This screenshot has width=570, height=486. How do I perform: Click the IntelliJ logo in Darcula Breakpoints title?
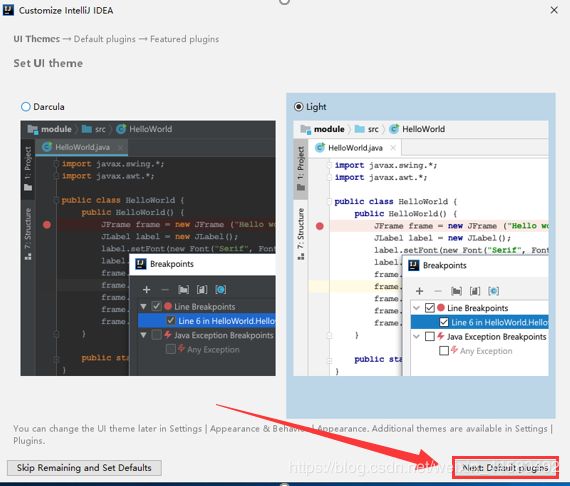pyautogui.click(x=141, y=264)
